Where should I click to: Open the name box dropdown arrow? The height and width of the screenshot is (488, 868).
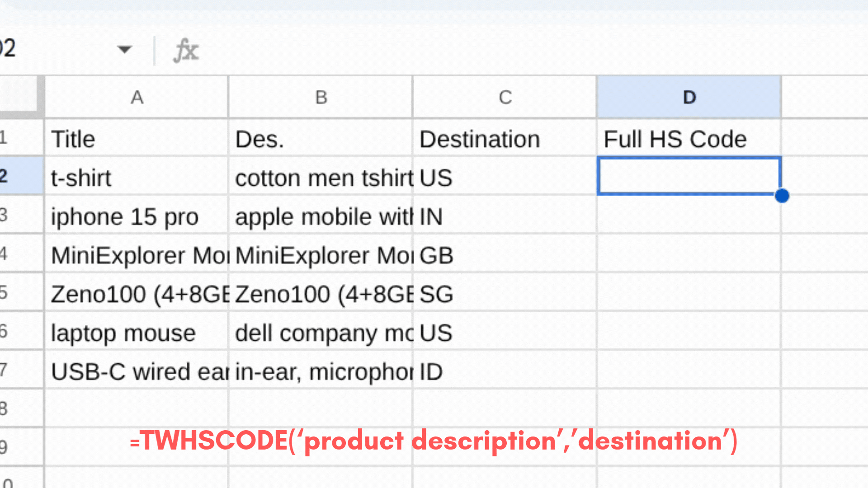click(x=124, y=49)
